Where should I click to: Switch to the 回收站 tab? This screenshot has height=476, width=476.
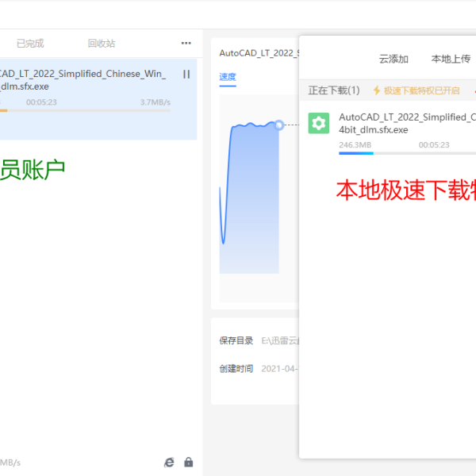coord(102,44)
